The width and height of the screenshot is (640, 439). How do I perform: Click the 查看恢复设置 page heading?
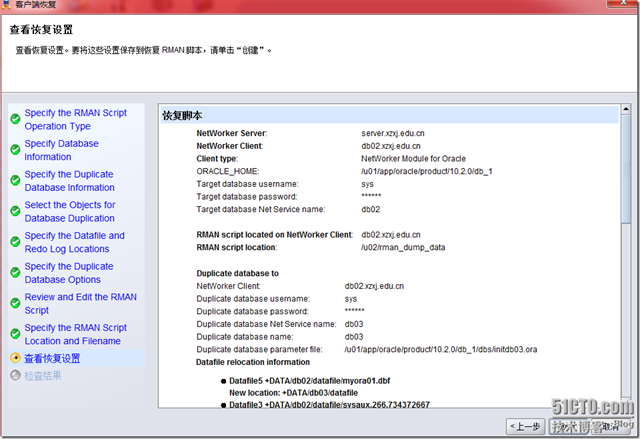click(41, 30)
